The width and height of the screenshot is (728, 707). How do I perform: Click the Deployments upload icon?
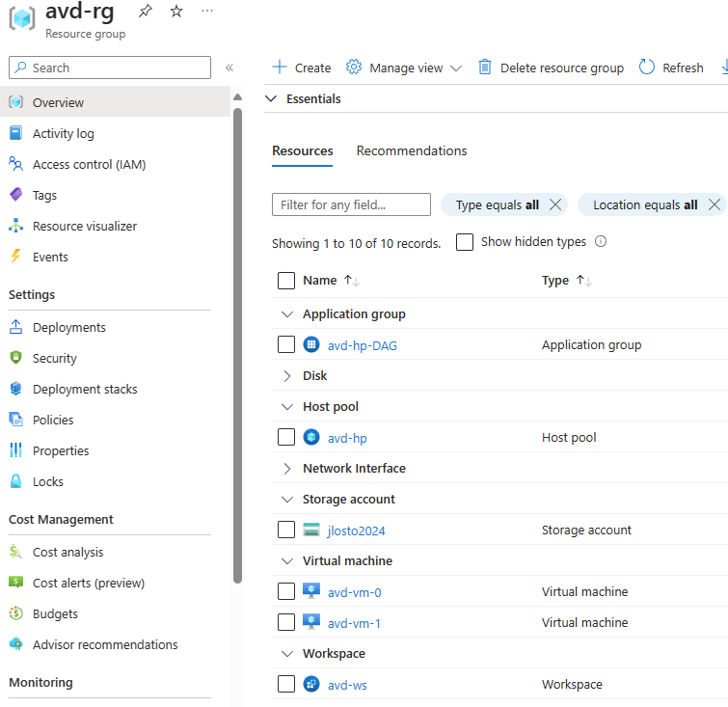click(15, 327)
